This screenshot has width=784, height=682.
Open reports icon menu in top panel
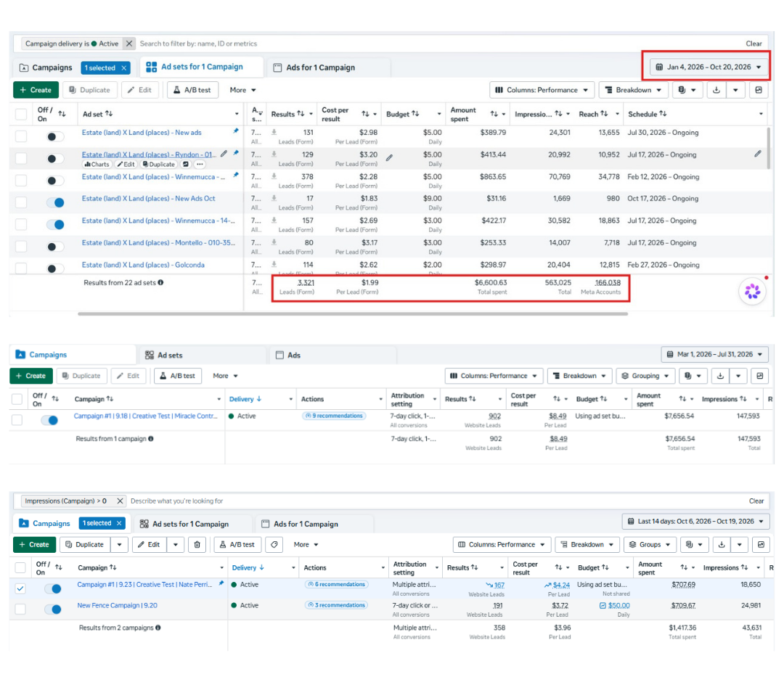(x=687, y=90)
